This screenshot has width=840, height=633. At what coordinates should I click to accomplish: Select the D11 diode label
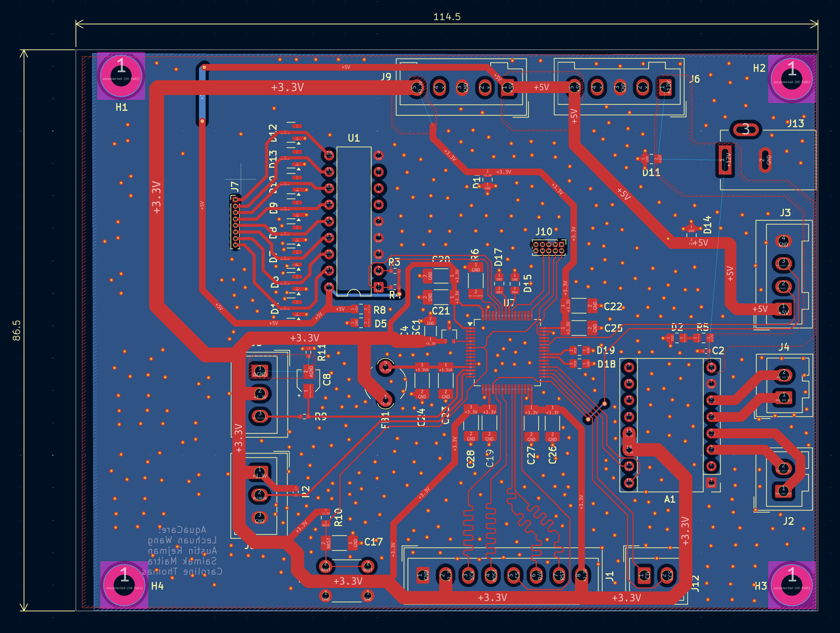click(x=651, y=172)
